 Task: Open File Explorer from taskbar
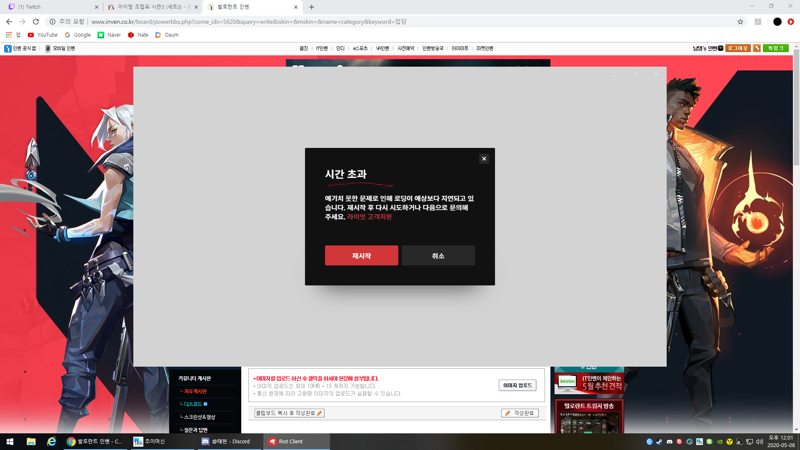(x=31, y=441)
